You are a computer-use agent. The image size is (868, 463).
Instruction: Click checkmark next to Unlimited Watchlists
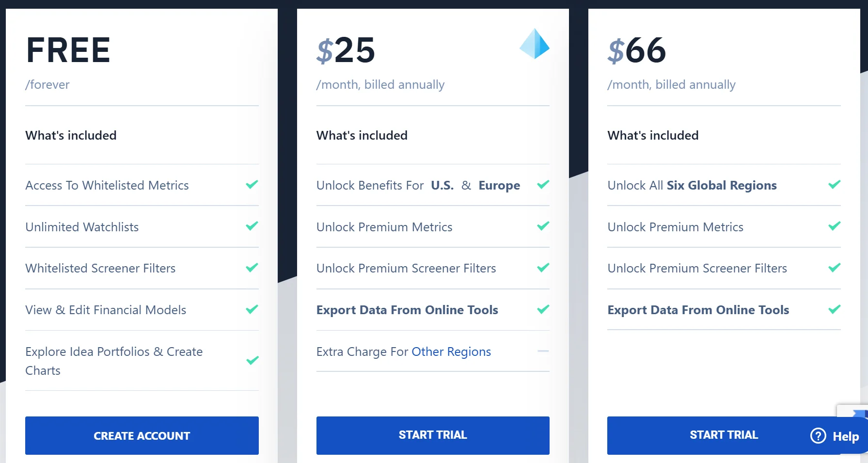[x=252, y=226]
